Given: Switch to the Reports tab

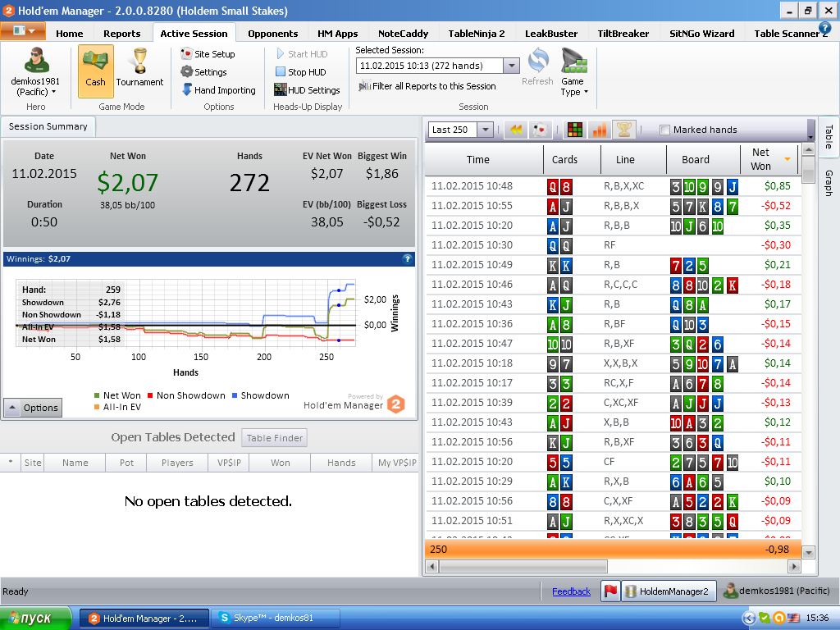Looking at the screenshot, I should pos(121,33).
